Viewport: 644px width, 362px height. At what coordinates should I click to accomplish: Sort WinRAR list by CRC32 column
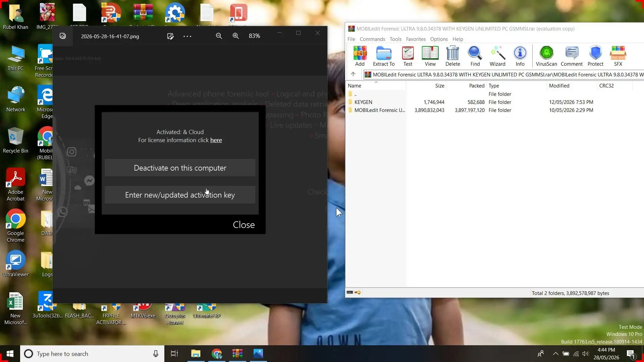tap(615, 85)
